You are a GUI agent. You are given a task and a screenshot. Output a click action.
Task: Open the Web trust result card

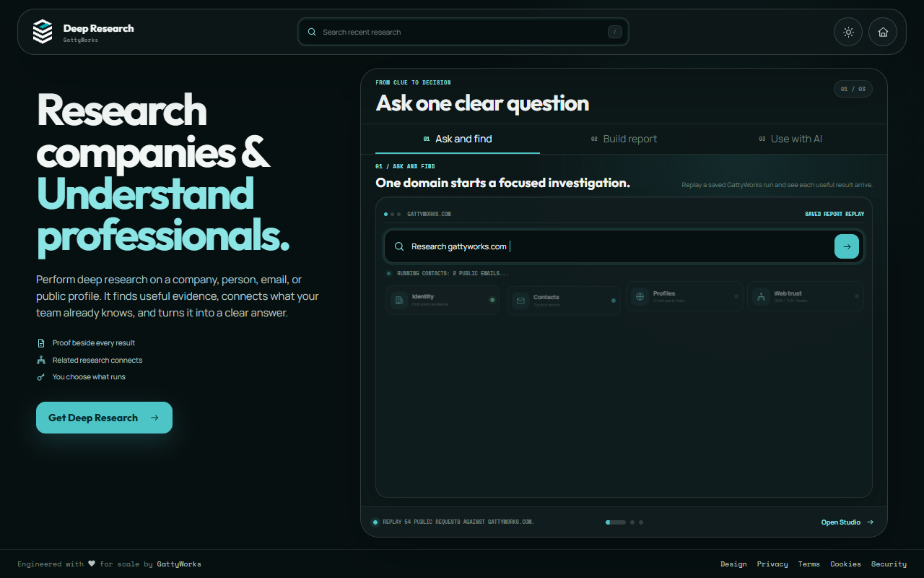(805, 296)
